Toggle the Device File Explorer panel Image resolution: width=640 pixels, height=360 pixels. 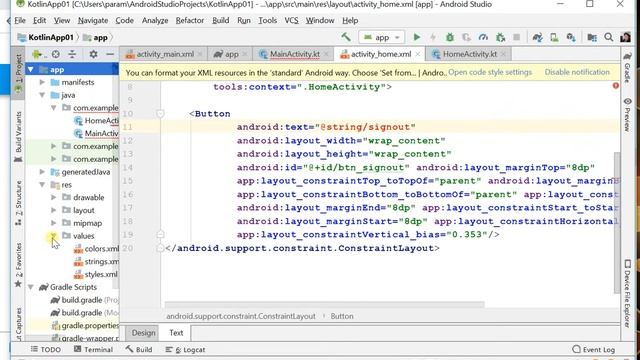[x=628, y=293]
